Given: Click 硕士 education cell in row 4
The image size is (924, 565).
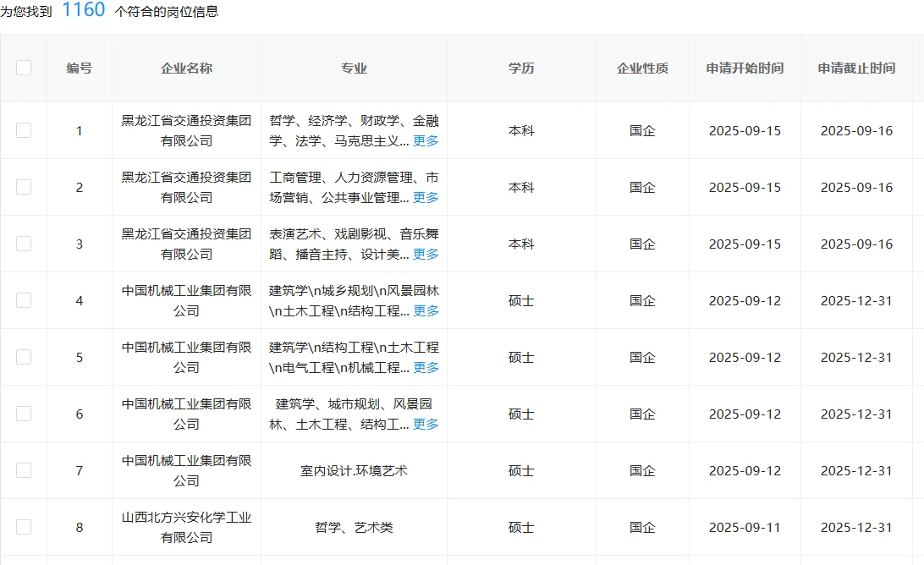Looking at the screenshot, I should (521, 300).
